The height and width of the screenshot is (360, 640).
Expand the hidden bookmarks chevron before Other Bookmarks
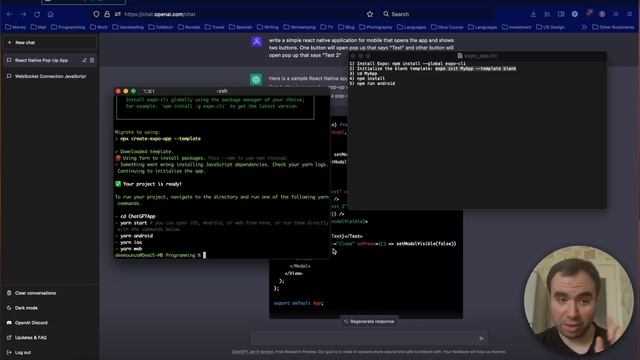coord(584,27)
